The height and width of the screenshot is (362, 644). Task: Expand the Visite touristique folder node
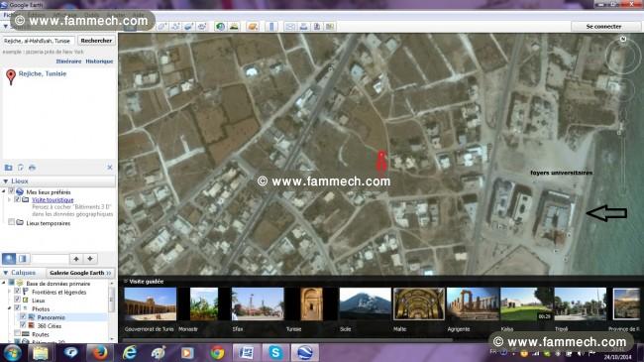coord(10,199)
